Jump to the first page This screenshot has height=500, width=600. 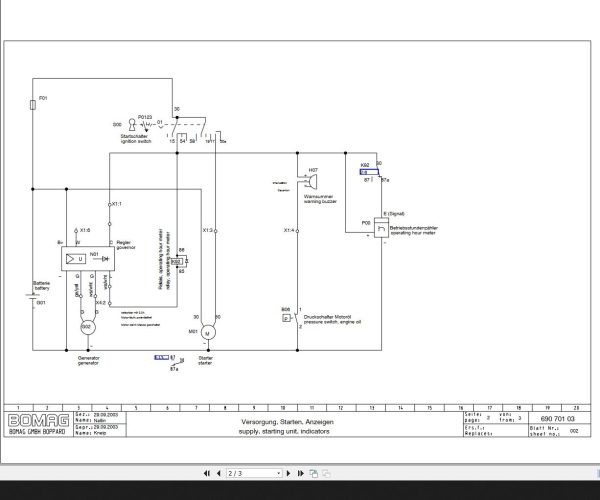tap(207, 473)
